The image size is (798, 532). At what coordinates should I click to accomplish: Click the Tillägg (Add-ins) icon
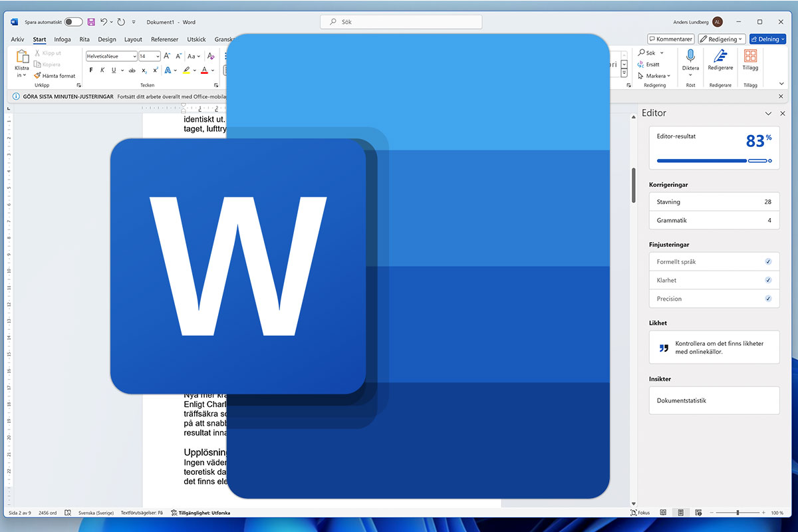tap(749, 56)
